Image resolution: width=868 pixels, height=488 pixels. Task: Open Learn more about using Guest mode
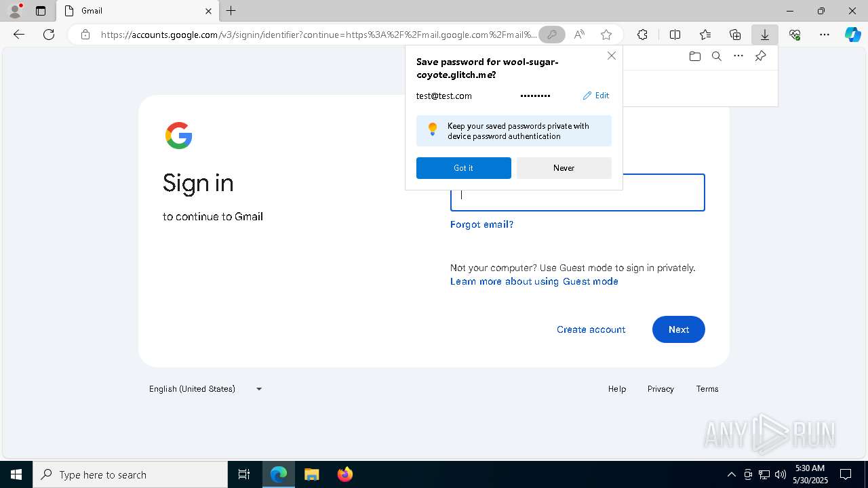click(534, 281)
